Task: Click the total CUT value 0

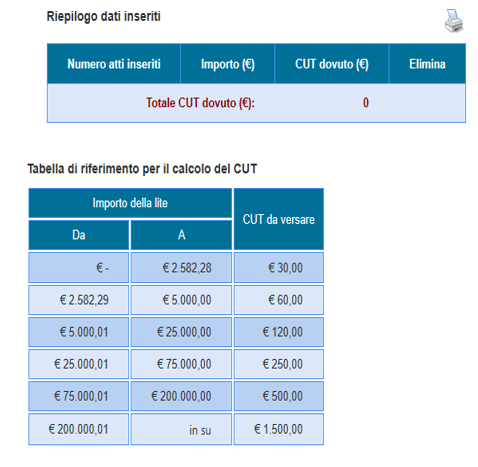Action: [x=366, y=103]
